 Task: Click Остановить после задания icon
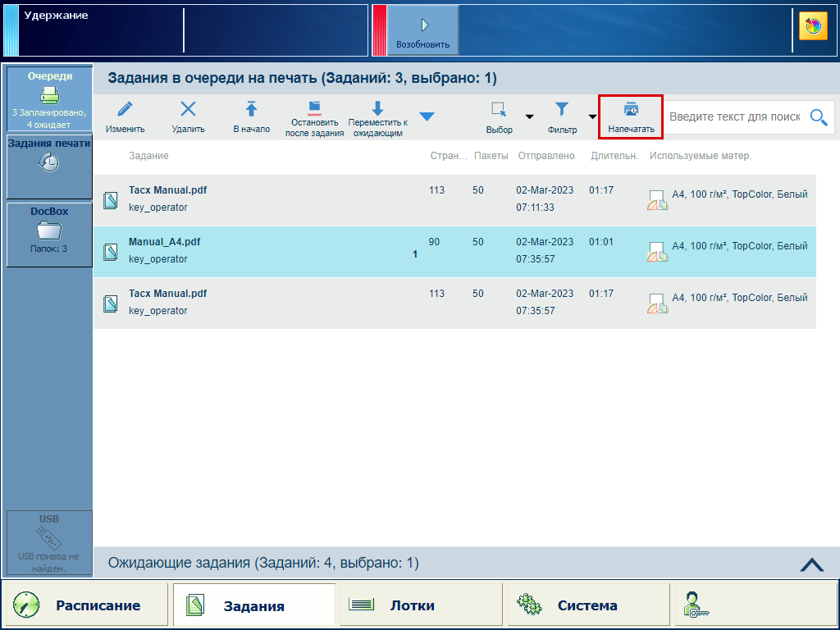tap(314, 109)
